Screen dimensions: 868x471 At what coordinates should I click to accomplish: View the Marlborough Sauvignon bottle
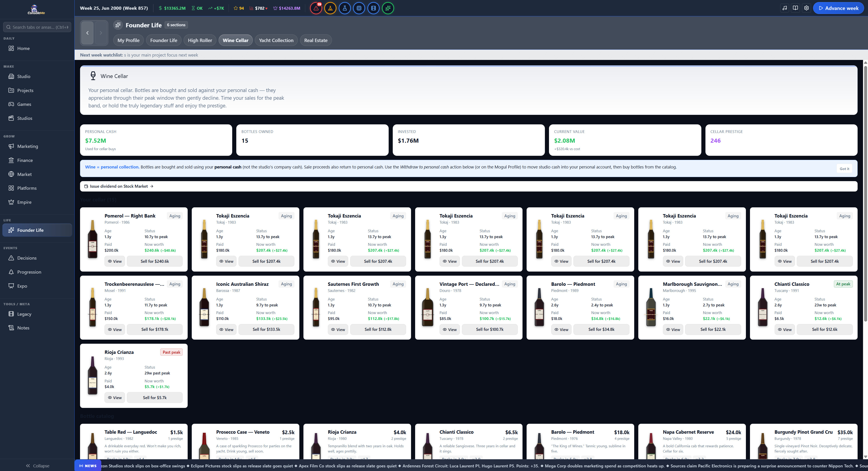click(673, 329)
